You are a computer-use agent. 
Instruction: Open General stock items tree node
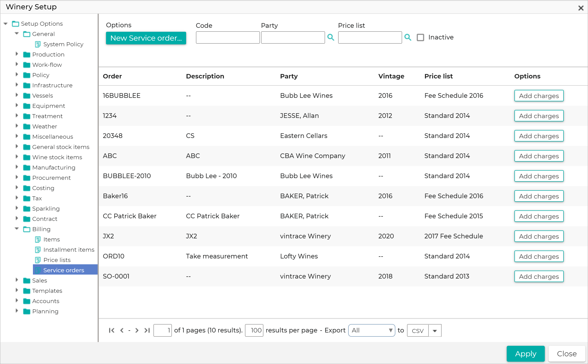(x=61, y=147)
